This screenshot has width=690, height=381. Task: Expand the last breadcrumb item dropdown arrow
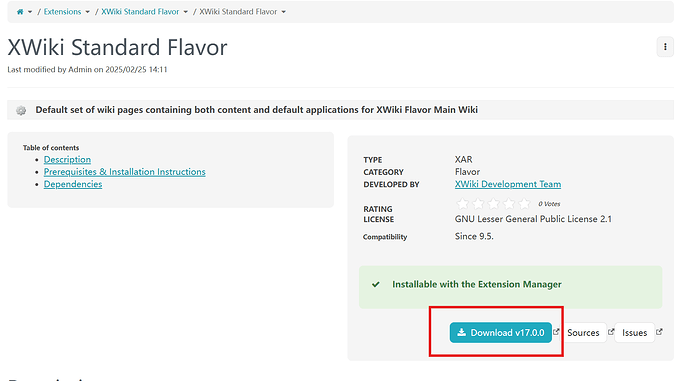coord(283,12)
